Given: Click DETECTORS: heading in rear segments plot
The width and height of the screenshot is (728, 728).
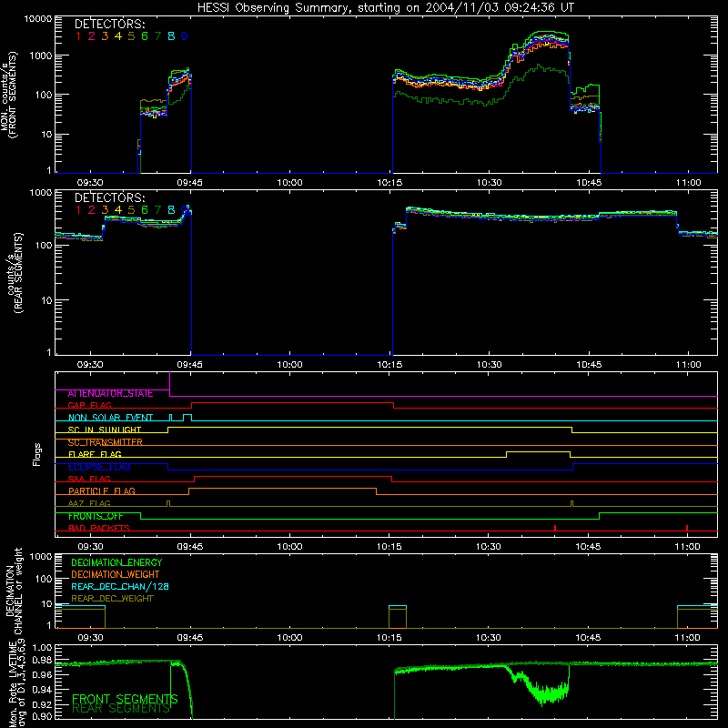Looking at the screenshot, I should 110,197.
